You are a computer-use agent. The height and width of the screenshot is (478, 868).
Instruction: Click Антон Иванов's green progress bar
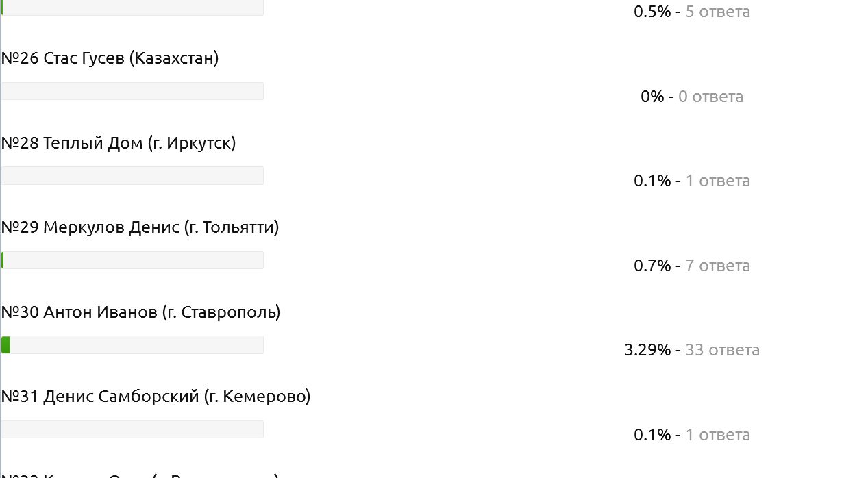pyautogui.click(x=6, y=345)
